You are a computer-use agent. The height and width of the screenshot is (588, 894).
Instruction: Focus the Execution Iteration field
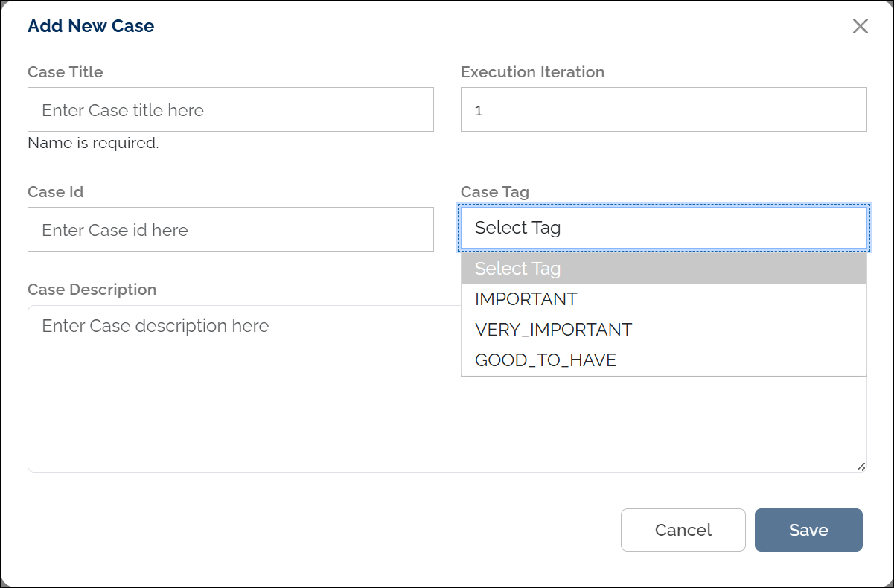(x=664, y=109)
